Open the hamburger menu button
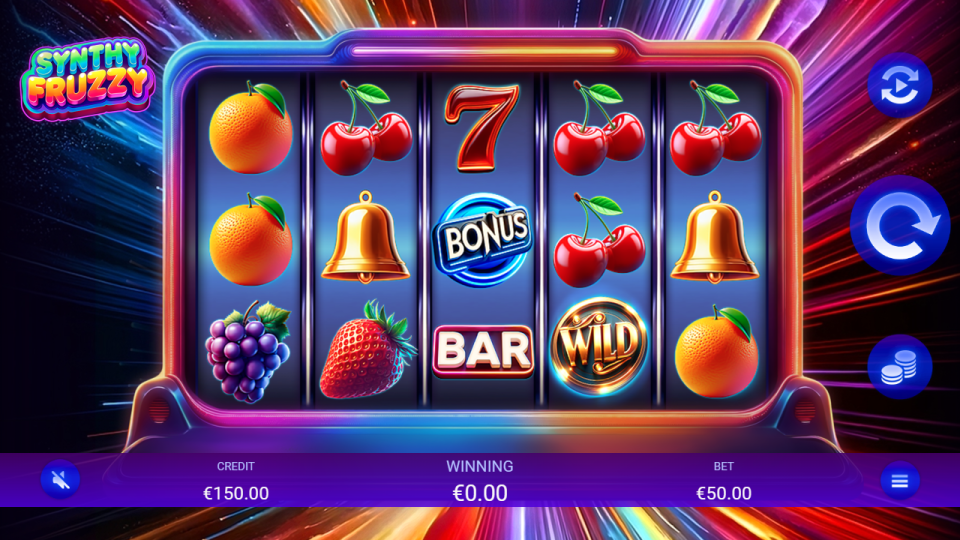 (900, 481)
